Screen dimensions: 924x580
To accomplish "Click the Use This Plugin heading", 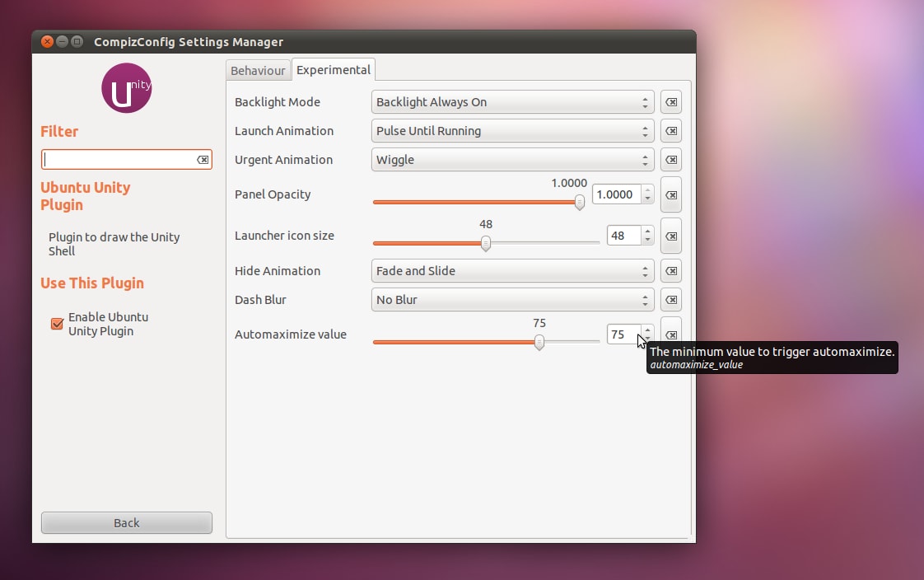I will pyautogui.click(x=92, y=283).
